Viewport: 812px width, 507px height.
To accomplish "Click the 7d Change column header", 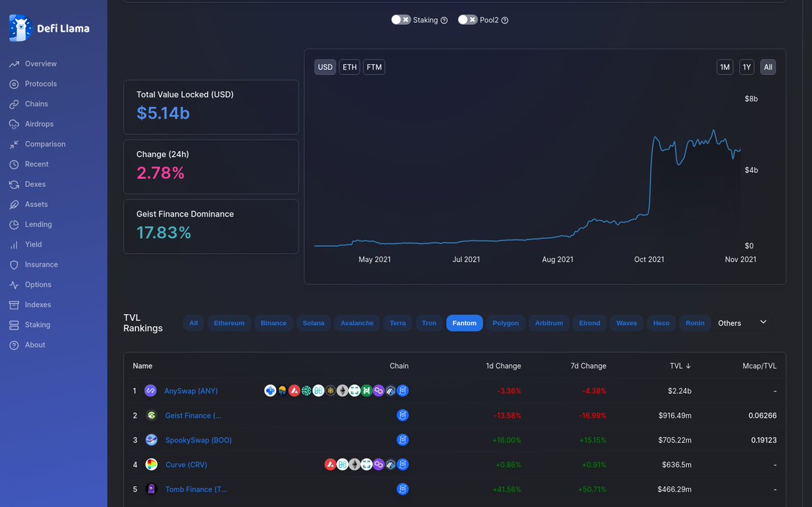I will tap(588, 366).
